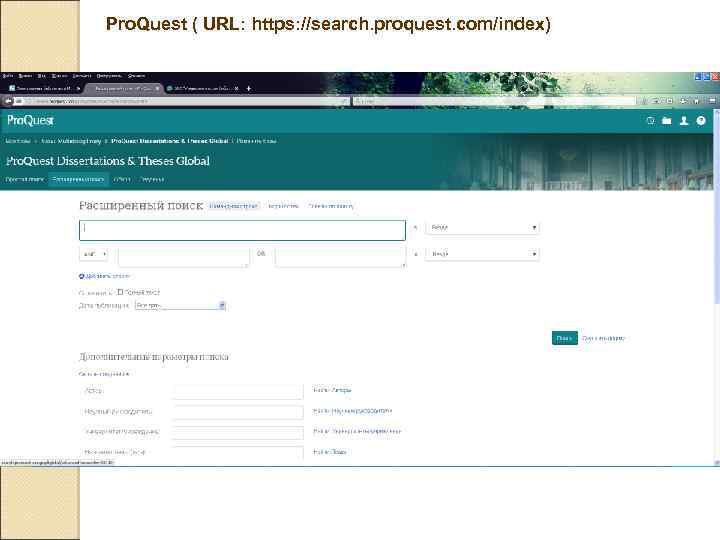This screenshot has height=540, width=720.
Task: Open the help question mark icon
Action: [x=701, y=121]
